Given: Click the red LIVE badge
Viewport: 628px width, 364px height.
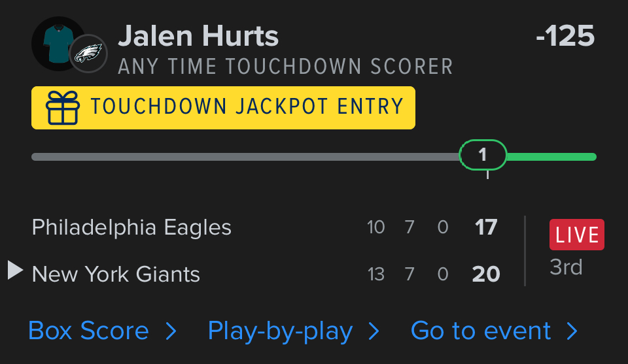Looking at the screenshot, I should (576, 235).
